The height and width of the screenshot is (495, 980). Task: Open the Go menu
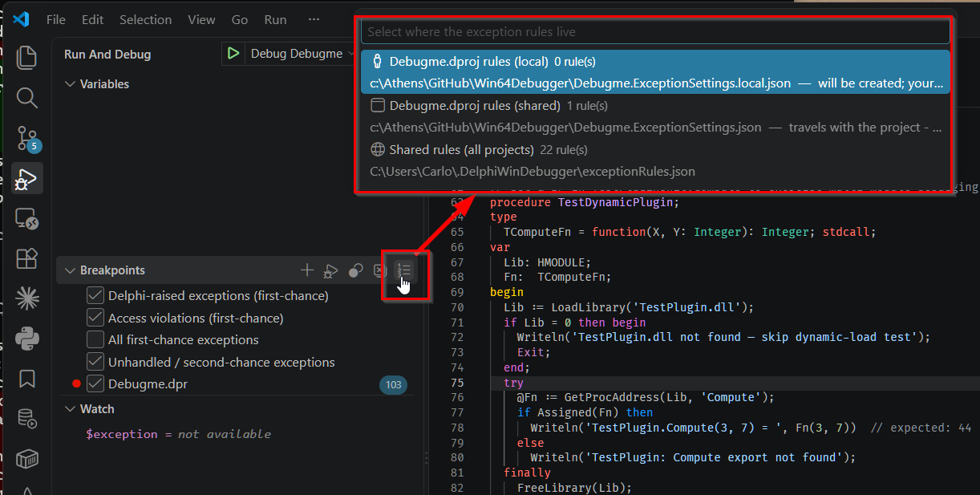(x=240, y=19)
